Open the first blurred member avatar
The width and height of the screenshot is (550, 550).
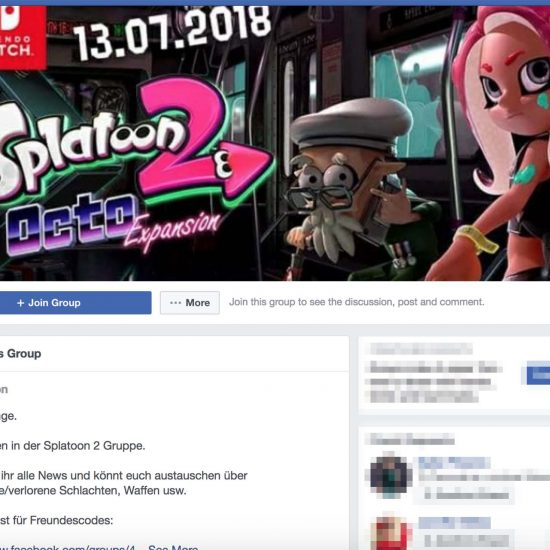tap(389, 476)
